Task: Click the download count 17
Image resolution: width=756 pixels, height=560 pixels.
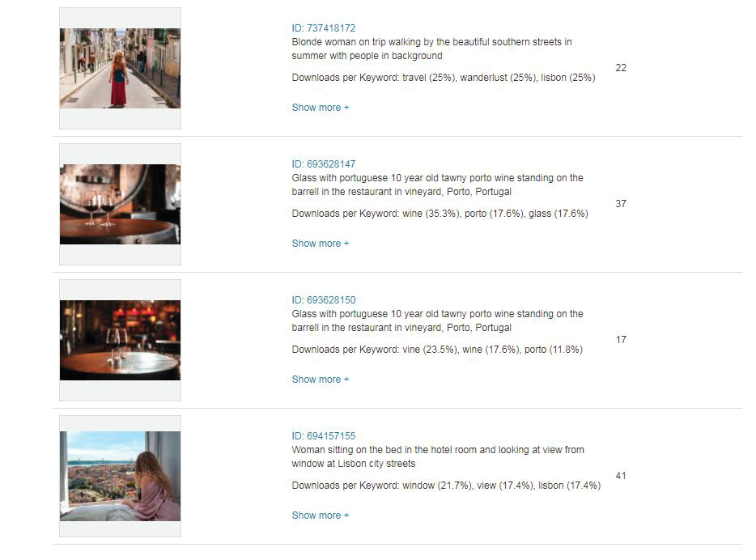Action: pyautogui.click(x=621, y=340)
